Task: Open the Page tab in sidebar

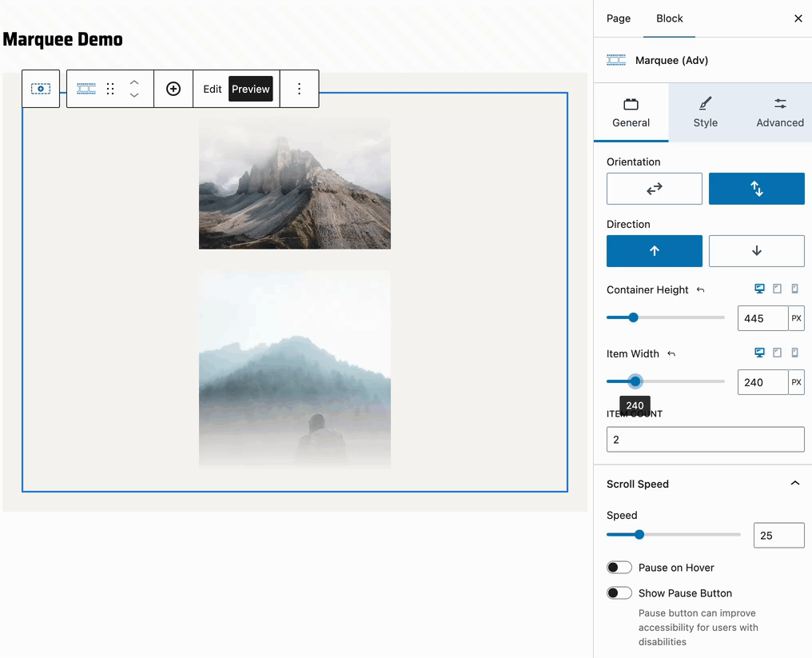Action: pyautogui.click(x=618, y=18)
